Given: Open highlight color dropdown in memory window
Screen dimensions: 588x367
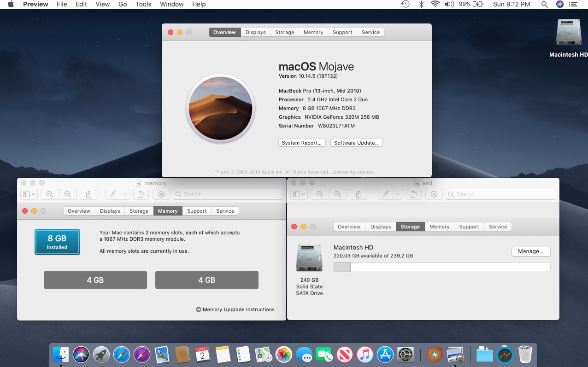Looking at the screenshot, I should pyautogui.click(x=124, y=194).
